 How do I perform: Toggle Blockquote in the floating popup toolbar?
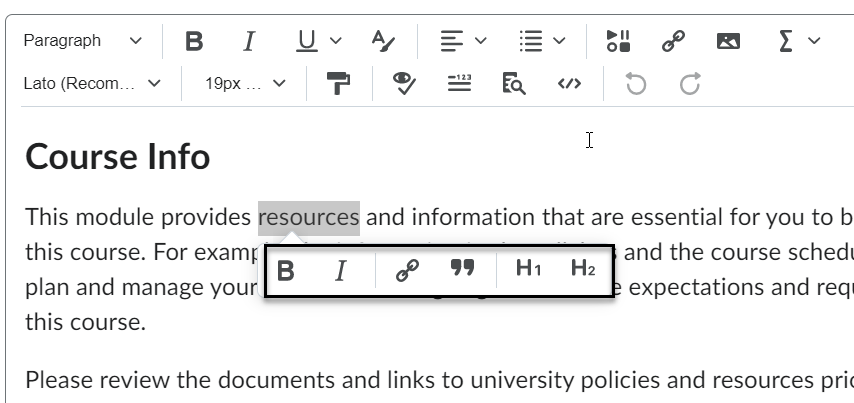point(461,270)
